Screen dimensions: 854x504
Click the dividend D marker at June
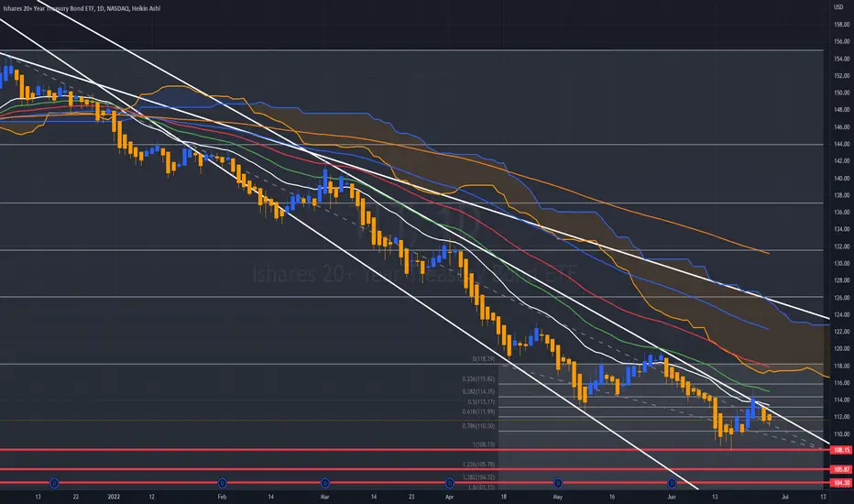672,483
